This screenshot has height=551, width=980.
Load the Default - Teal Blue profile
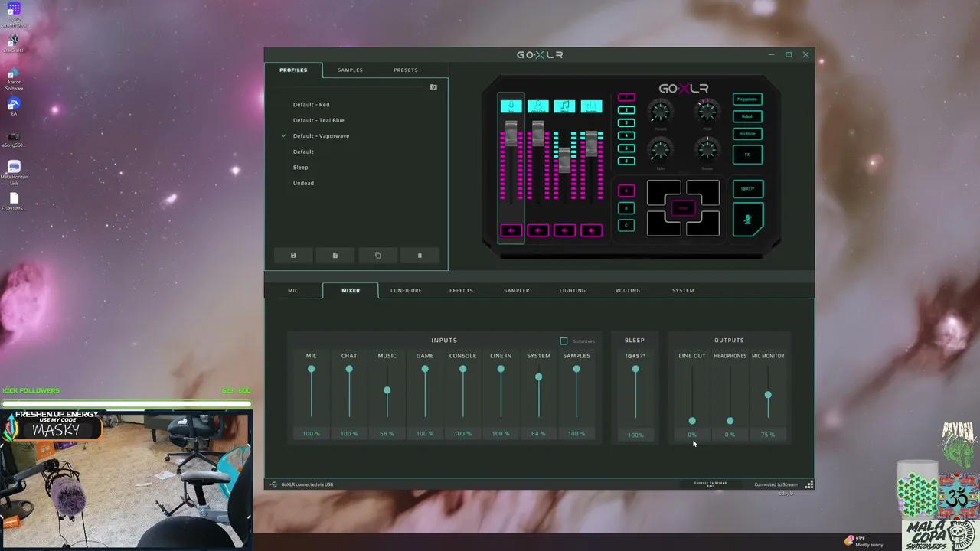318,120
